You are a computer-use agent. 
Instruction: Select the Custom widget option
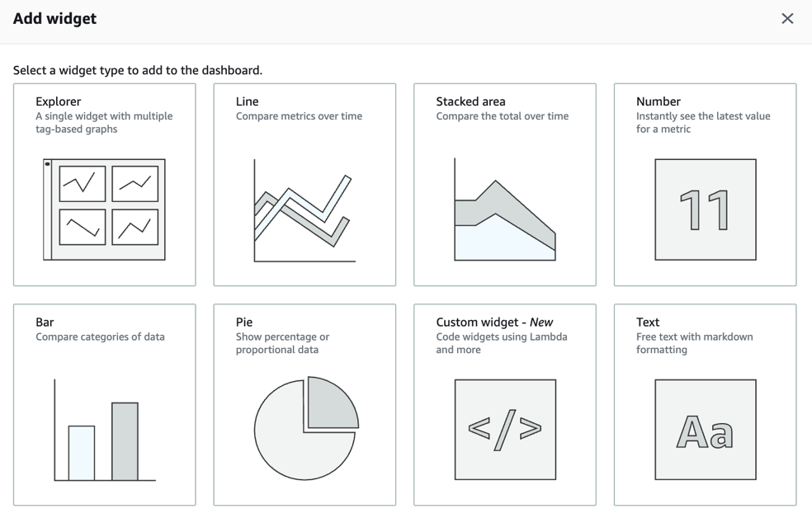(x=504, y=404)
